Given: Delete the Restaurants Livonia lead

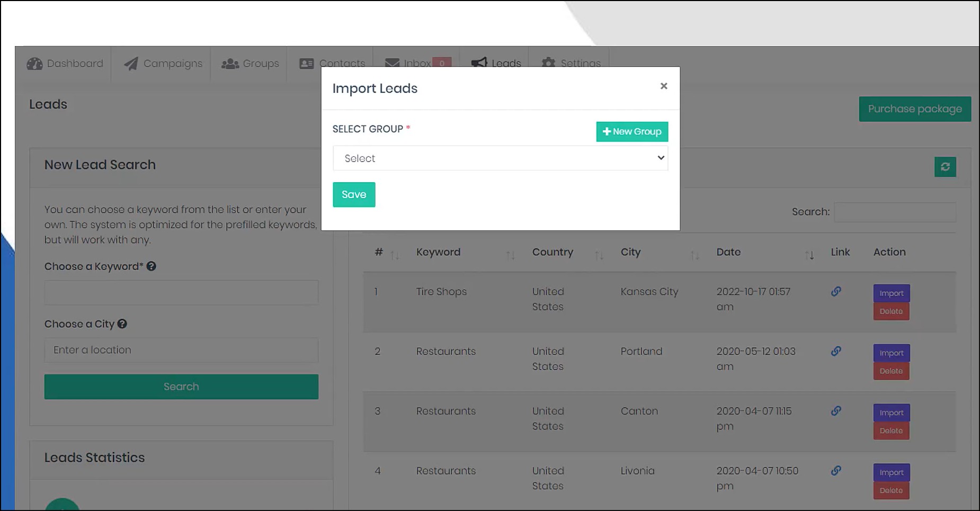Looking at the screenshot, I should pos(892,491).
